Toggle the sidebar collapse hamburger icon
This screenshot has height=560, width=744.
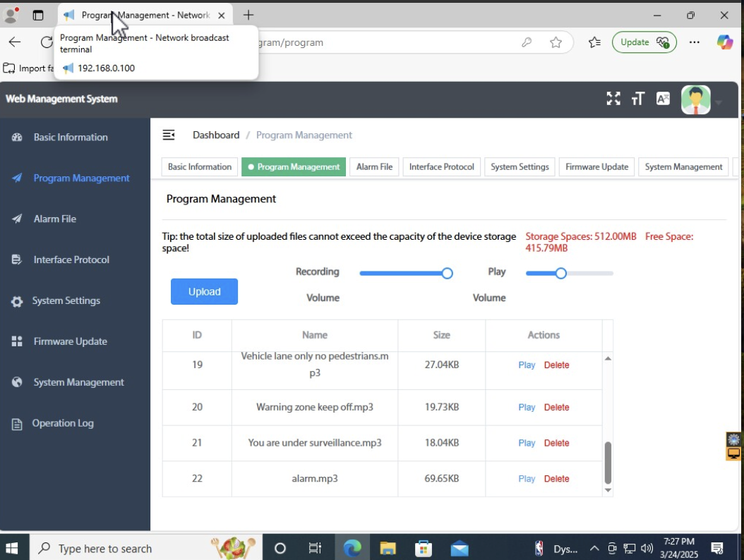169,135
